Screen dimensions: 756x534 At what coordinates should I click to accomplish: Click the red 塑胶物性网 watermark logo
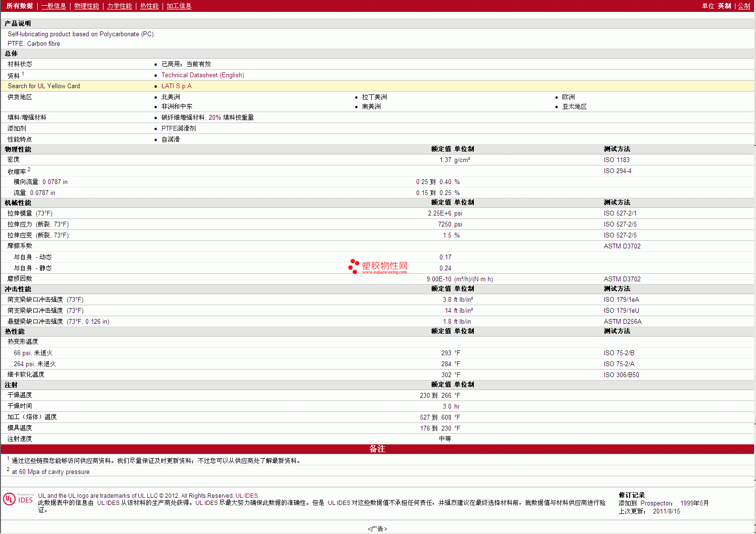[378, 267]
